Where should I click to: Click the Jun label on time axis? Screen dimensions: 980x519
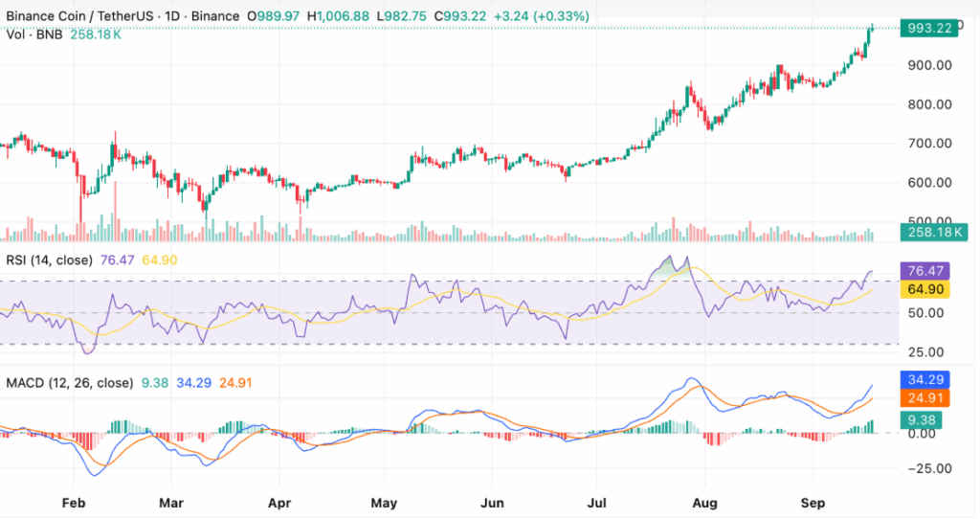pos(493,504)
